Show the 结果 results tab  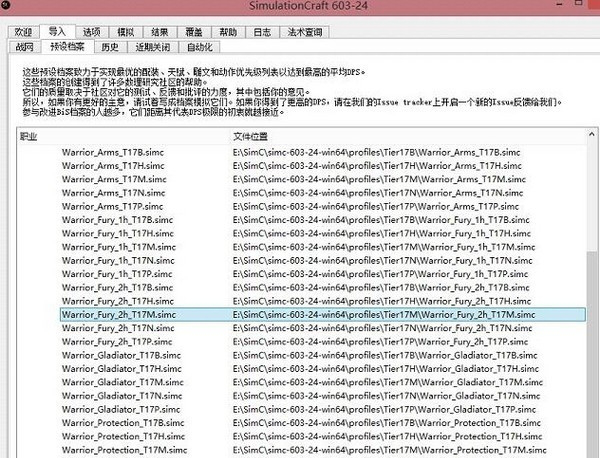click(x=160, y=32)
